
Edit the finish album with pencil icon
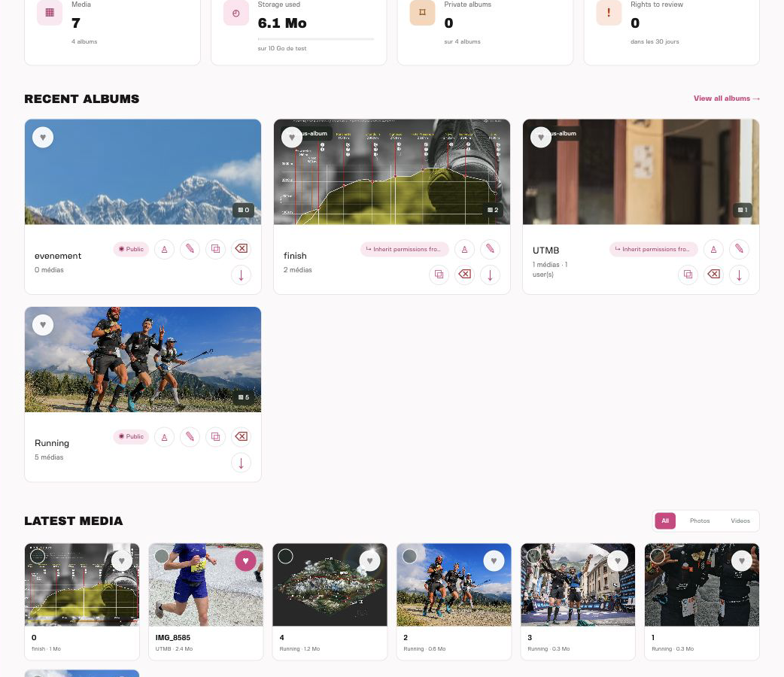(490, 249)
